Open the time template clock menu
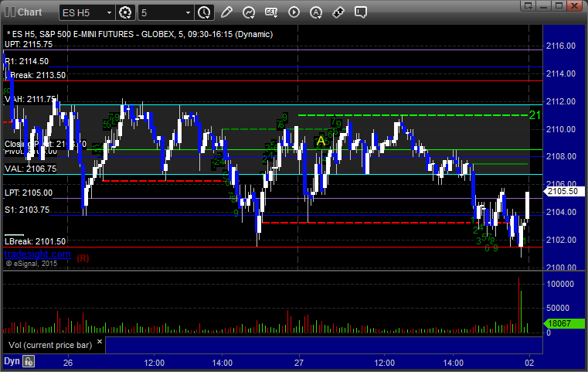 click(x=205, y=12)
